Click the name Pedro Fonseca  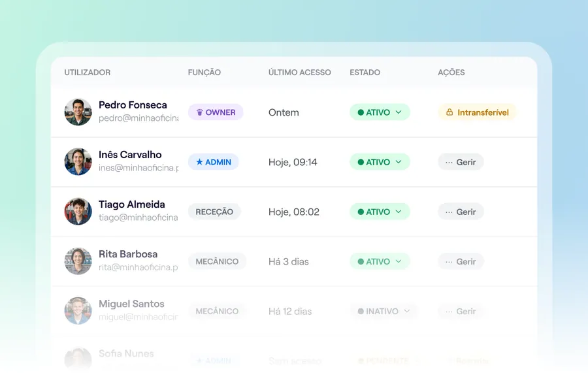coord(133,105)
